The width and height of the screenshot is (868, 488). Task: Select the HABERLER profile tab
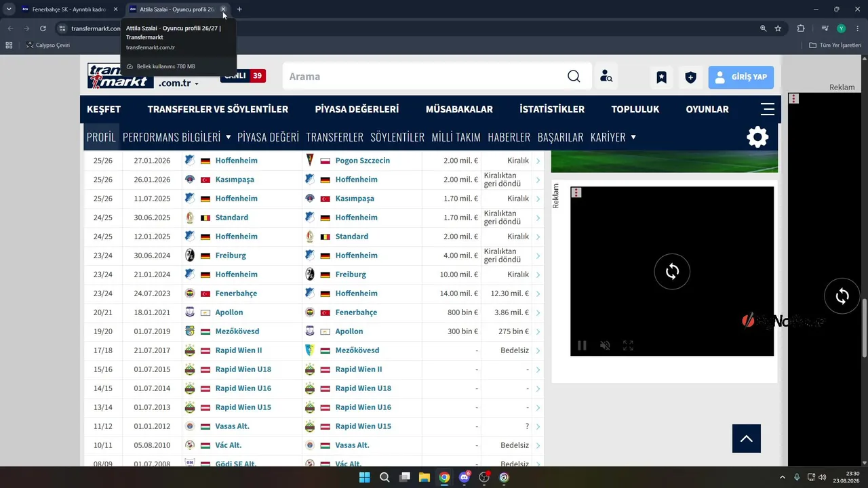tap(509, 137)
